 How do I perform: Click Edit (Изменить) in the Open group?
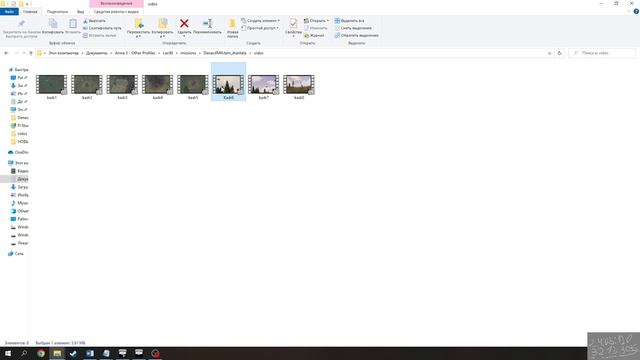[x=316, y=28]
